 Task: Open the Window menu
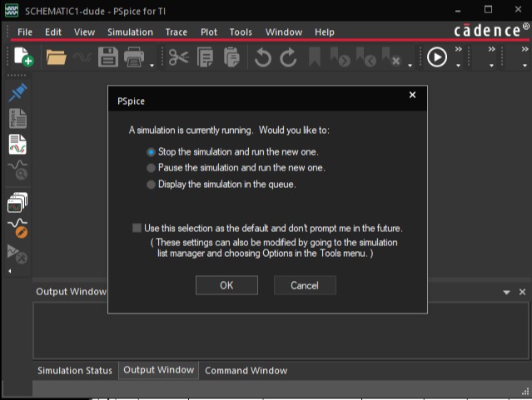[284, 32]
